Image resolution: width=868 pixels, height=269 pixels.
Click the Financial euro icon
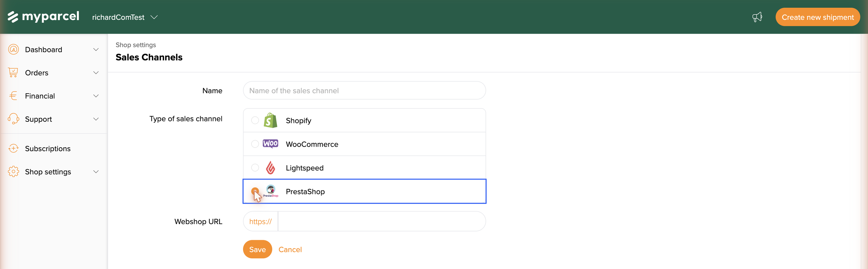(14, 96)
